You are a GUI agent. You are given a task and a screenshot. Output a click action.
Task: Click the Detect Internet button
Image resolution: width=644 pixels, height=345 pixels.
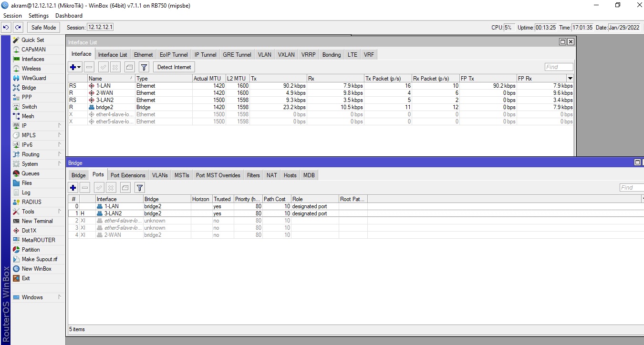tap(173, 67)
